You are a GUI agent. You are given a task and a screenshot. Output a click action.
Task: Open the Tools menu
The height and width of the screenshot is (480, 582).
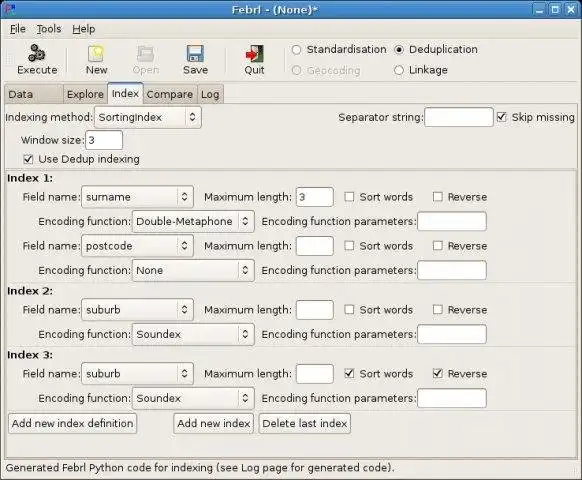[x=49, y=29]
